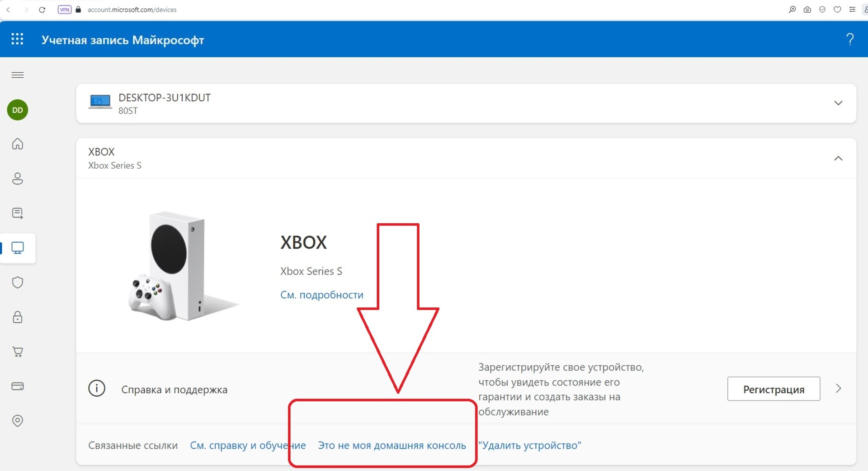
Task: Open the browser shield protection icon
Action: coord(822,9)
